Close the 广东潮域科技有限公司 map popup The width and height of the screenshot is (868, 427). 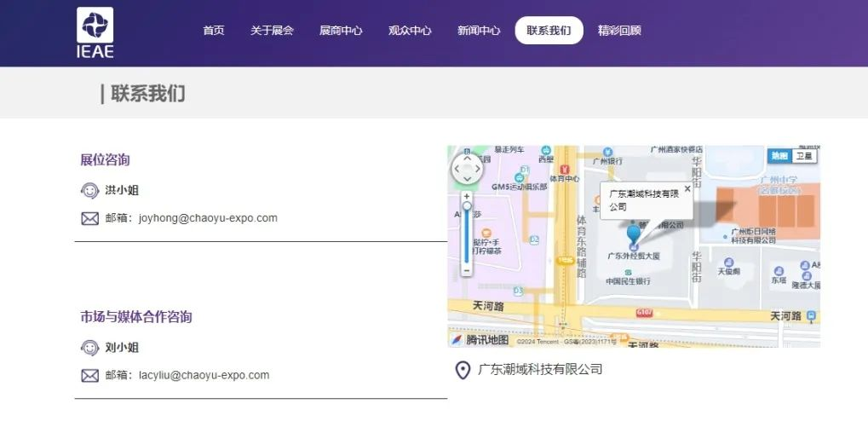(x=687, y=189)
